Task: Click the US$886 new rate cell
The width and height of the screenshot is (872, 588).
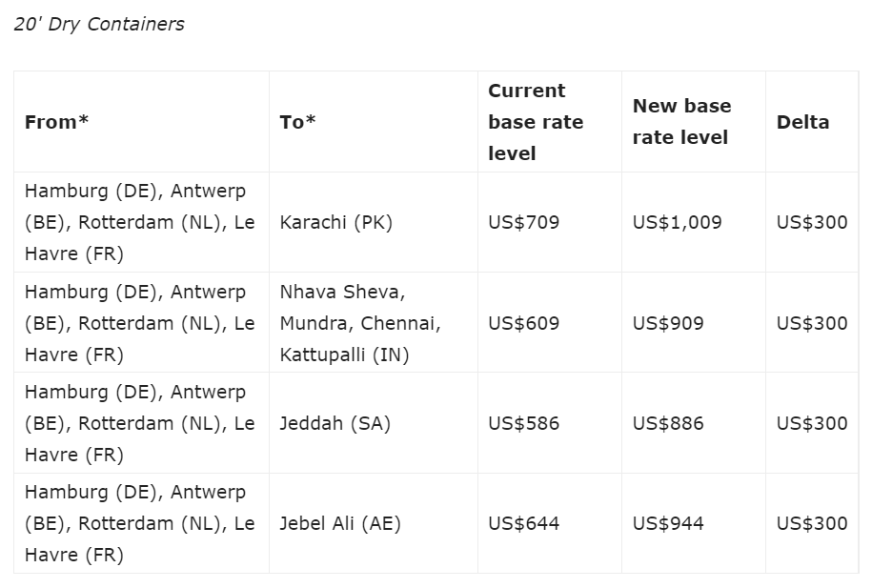Action: (x=668, y=424)
